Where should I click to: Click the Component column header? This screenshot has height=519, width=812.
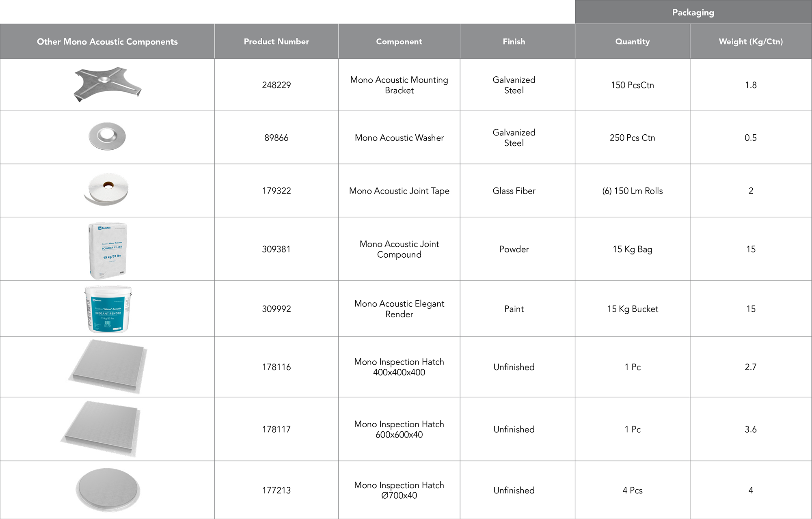(x=399, y=41)
